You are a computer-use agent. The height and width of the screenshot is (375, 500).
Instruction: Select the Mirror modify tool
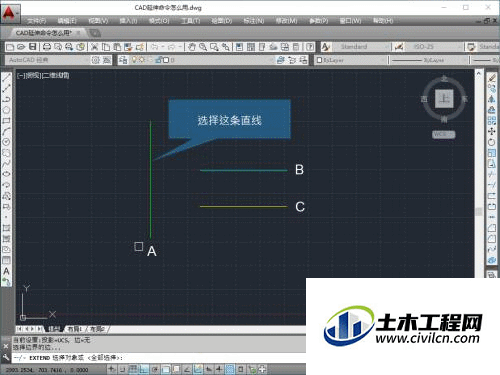(x=492, y=99)
